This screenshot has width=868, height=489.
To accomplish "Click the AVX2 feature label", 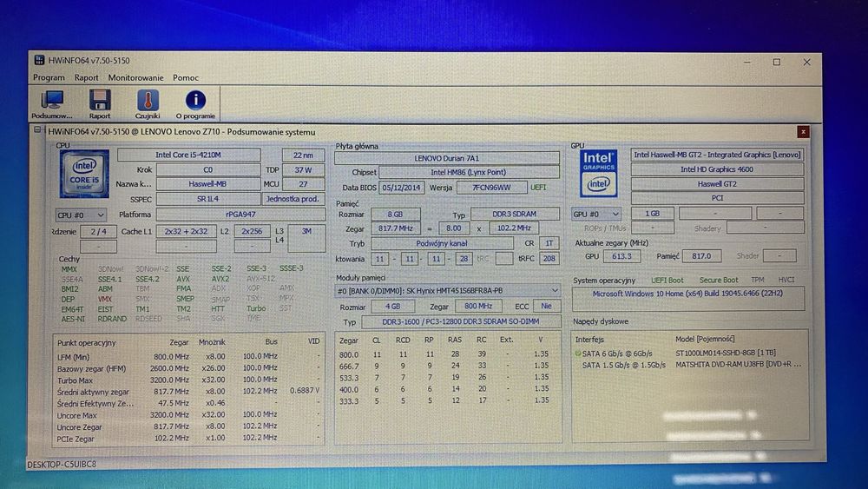I will (x=220, y=279).
